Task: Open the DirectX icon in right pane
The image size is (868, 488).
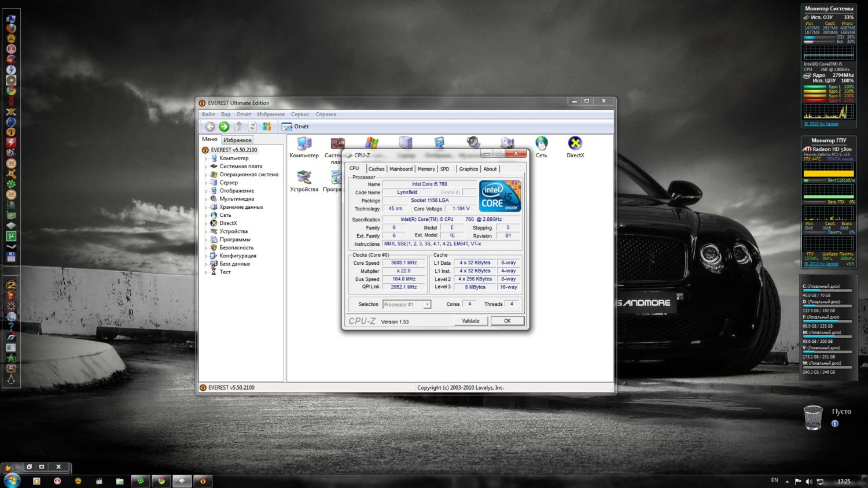Action: coord(575,147)
